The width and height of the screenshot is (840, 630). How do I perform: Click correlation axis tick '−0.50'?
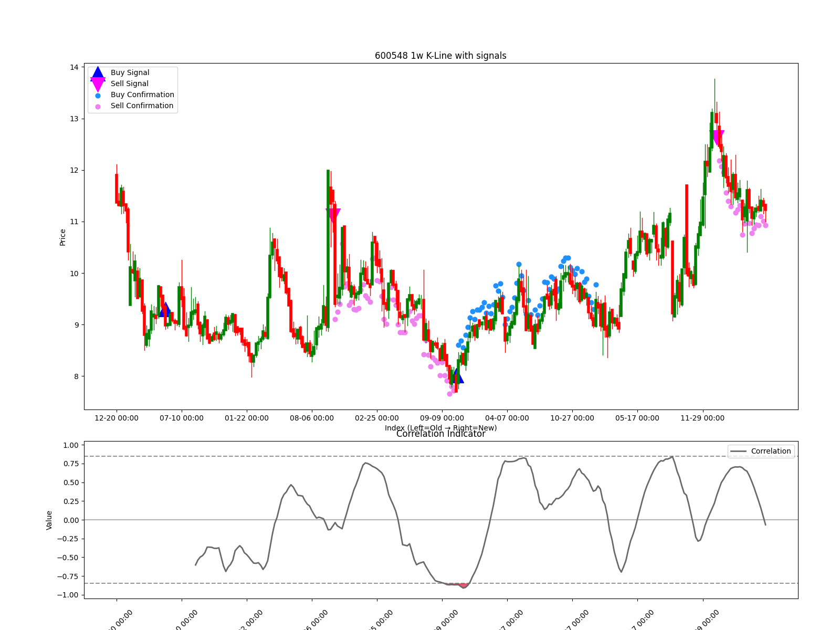[68, 558]
